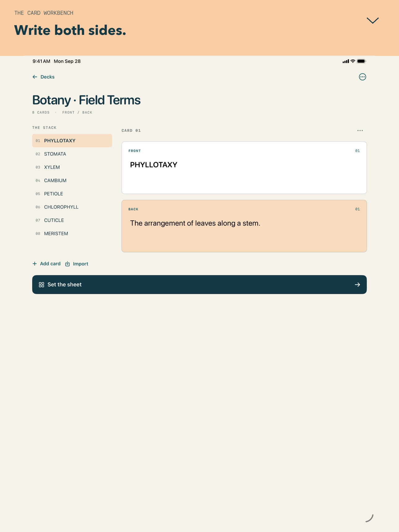Tap the cellular signal icon
Screen dimensions: 399x532
pyautogui.click(x=345, y=61)
